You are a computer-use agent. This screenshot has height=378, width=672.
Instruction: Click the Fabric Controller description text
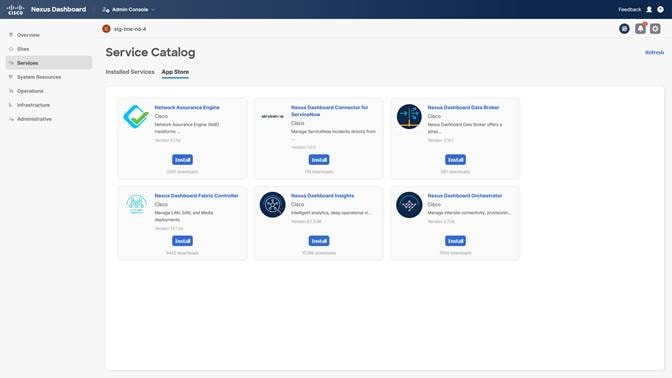[183, 216]
